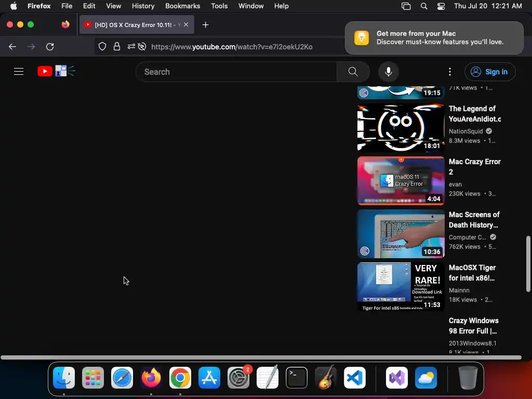Open the Apple menu

click(x=14, y=6)
